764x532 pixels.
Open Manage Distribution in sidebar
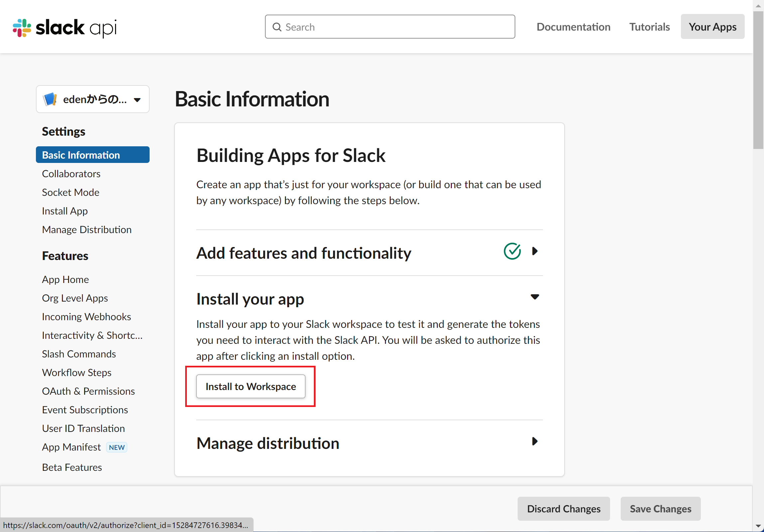click(86, 229)
